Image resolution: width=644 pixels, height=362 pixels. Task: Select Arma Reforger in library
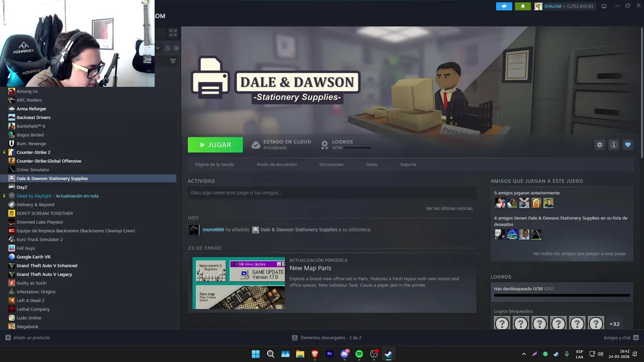click(31, 109)
